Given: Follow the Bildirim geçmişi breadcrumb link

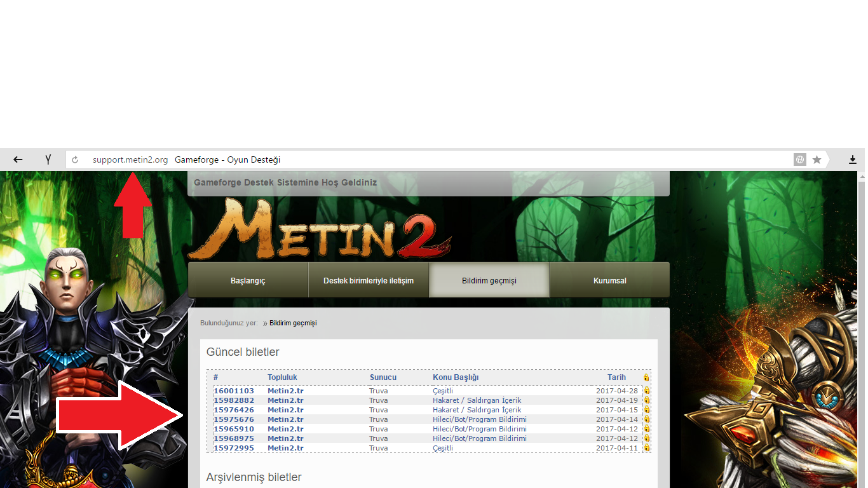Looking at the screenshot, I should coord(293,323).
